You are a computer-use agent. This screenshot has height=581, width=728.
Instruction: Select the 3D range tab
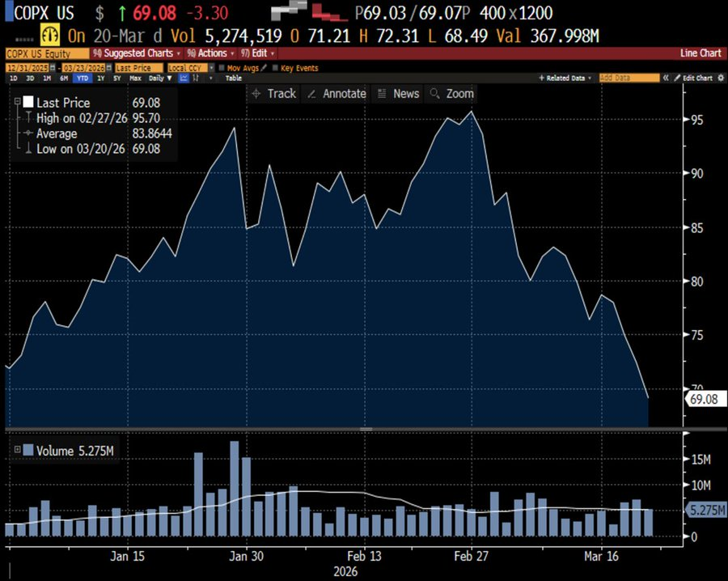(x=30, y=78)
